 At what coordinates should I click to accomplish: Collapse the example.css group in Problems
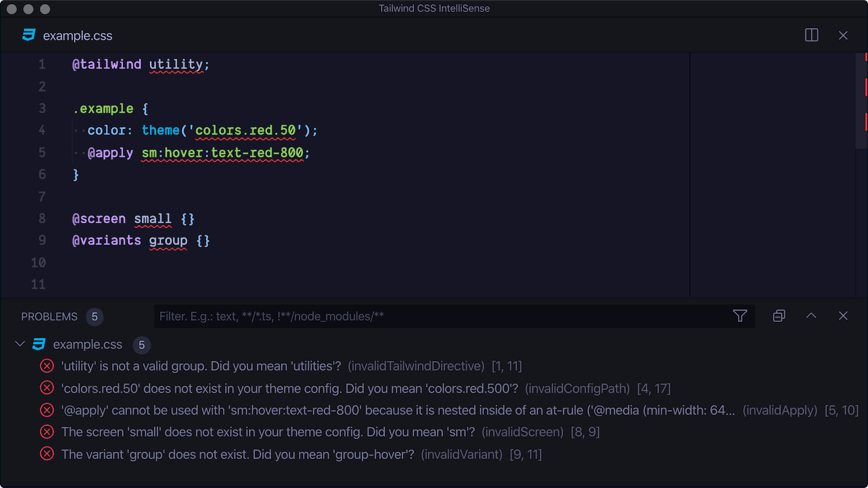(20, 344)
